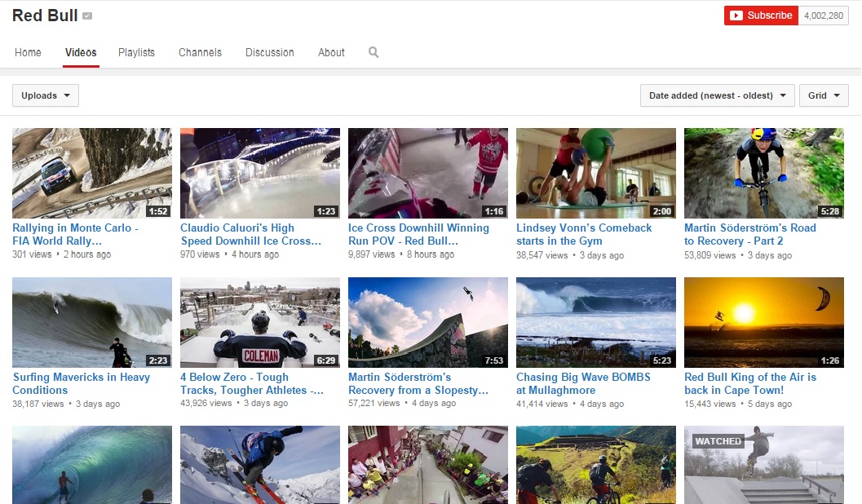Open King of the Air sunset thumbnail
The height and width of the screenshot is (504, 862).
click(x=764, y=322)
